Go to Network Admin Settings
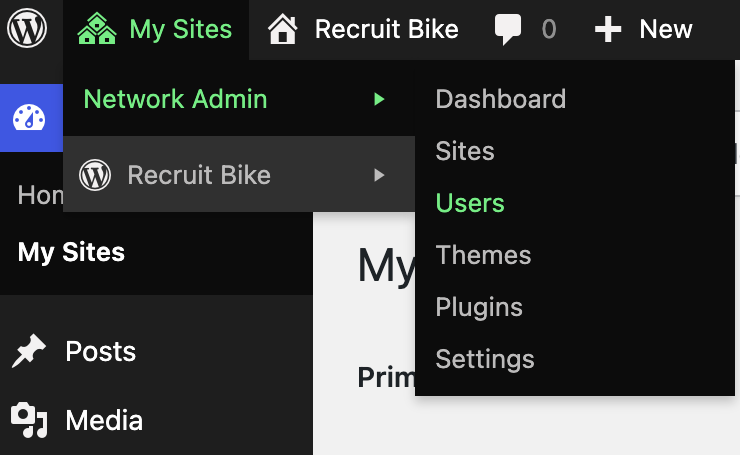The image size is (740, 455). pyautogui.click(x=485, y=359)
